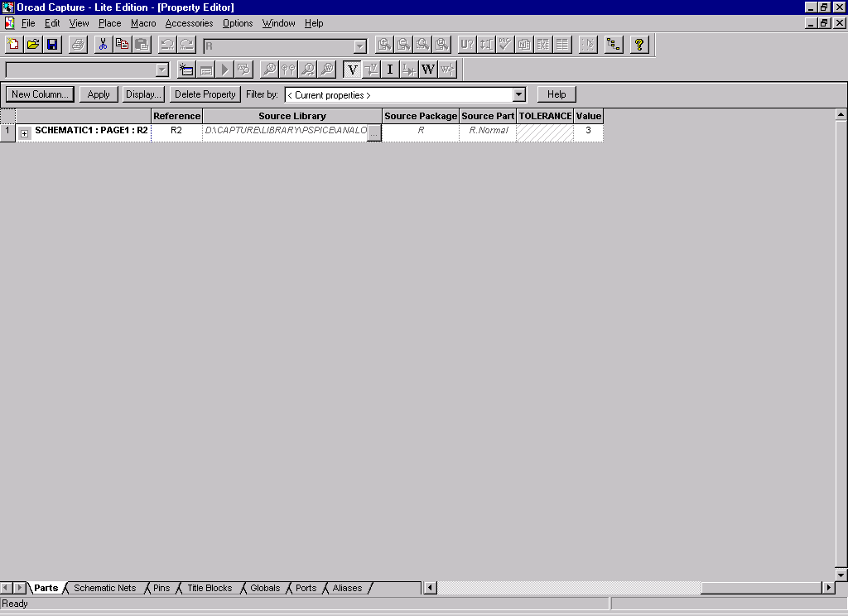
Task: Click the Create Netlist toolbar icon
Action: tap(524, 45)
